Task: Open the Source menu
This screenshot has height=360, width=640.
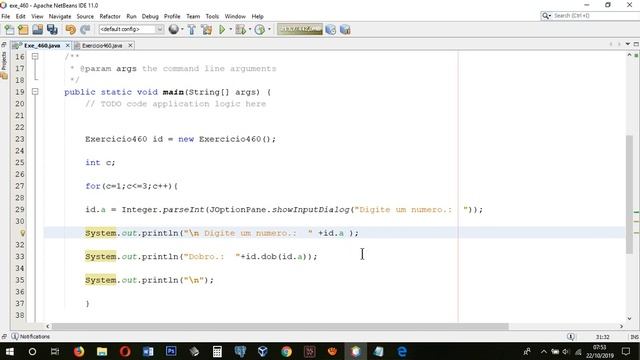Action: (x=85, y=16)
